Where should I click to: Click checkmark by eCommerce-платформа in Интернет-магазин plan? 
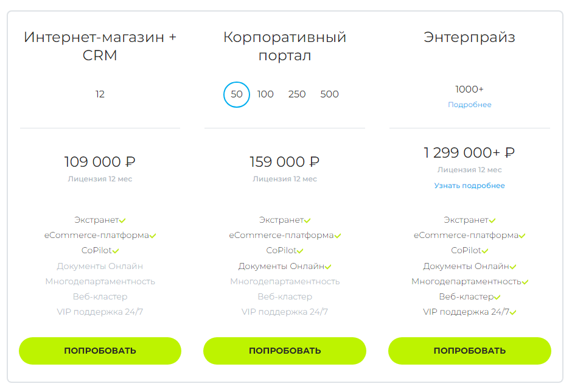[153, 236]
